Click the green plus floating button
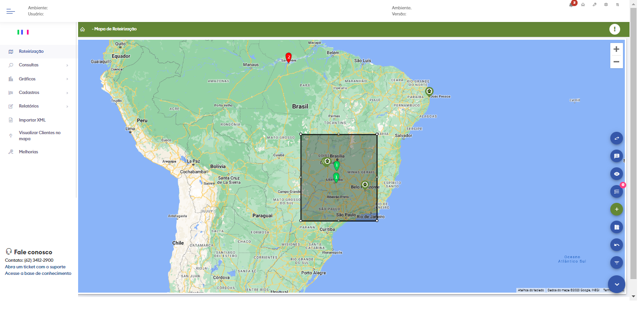Viewport: 644px width, 316px height. pos(616,209)
